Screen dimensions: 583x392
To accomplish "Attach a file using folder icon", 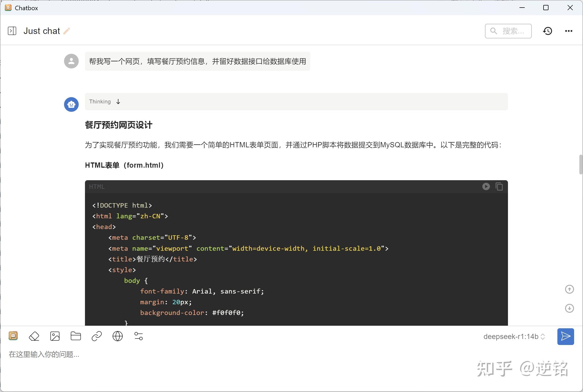I will coord(76,336).
